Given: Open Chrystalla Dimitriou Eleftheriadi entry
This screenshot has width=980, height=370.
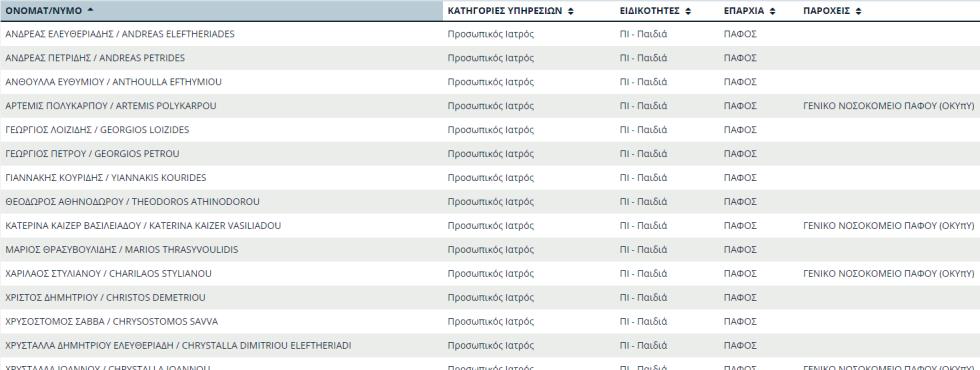Looking at the screenshot, I should (178, 346).
